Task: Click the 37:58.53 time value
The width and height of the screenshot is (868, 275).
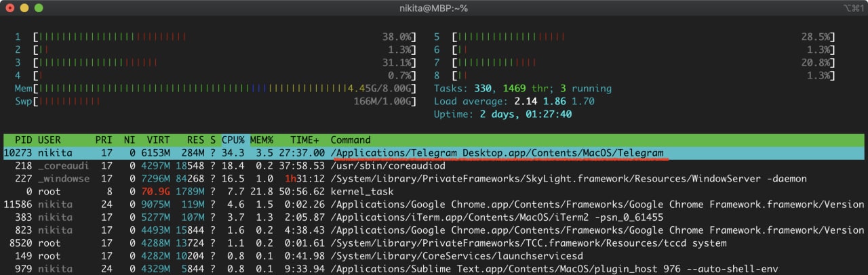Action: tap(301, 167)
